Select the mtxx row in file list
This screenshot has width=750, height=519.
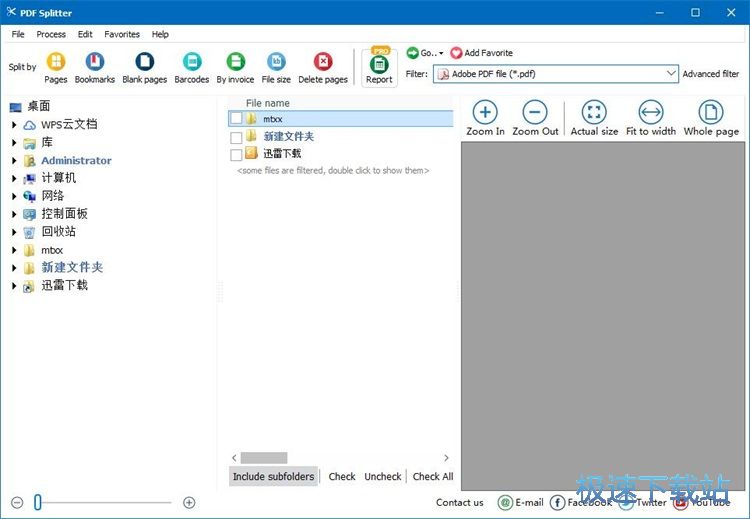(x=341, y=118)
